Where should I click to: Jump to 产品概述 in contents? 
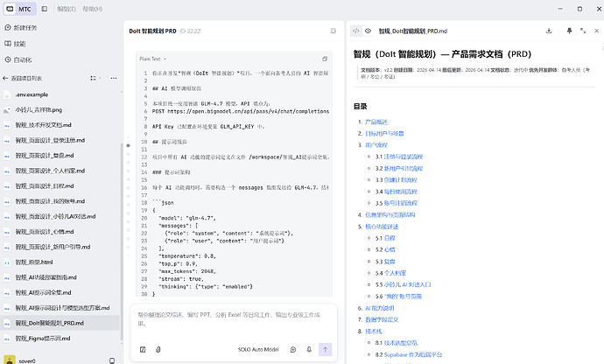pyautogui.click(x=376, y=122)
